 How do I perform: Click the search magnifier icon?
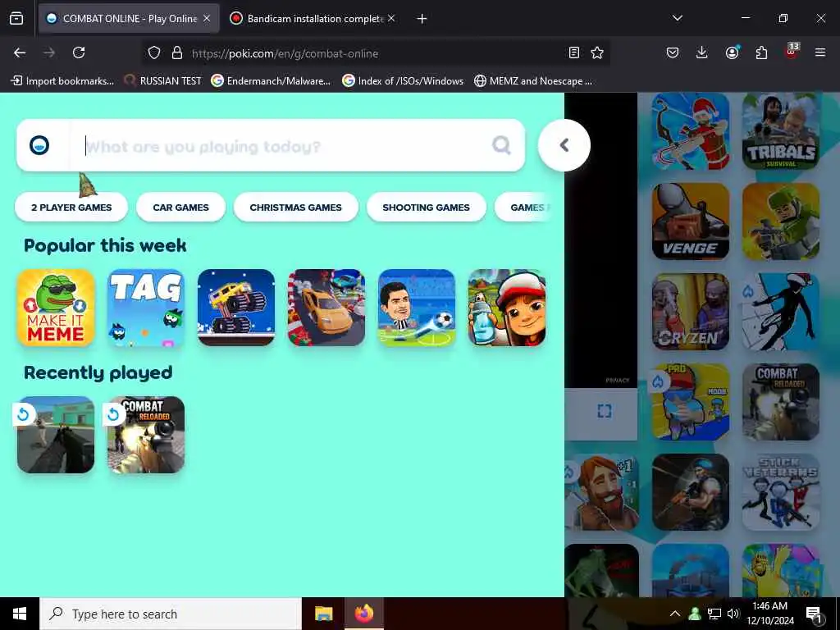(x=501, y=145)
